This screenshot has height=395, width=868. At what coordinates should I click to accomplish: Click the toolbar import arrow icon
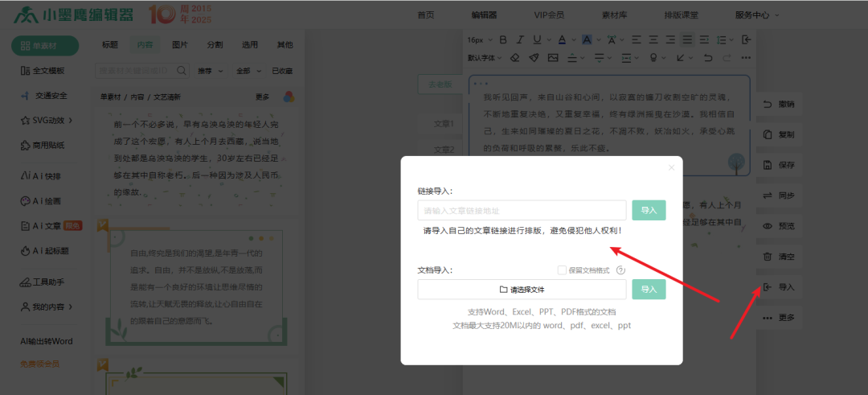click(746, 40)
